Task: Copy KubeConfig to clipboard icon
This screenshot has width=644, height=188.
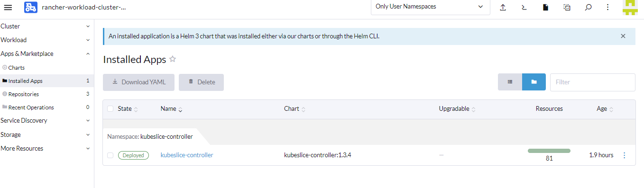Action: point(567,7)
